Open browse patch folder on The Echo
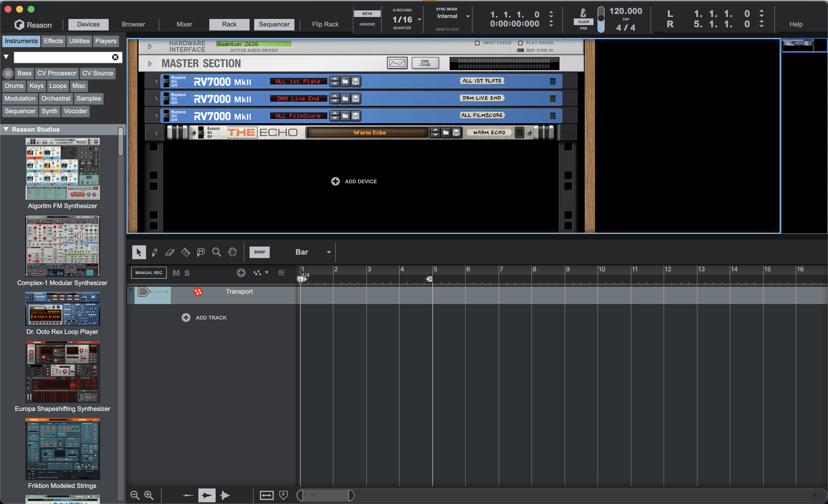This screenshot has height=504, width=828. pyautogui.click(x=446, y=133)
